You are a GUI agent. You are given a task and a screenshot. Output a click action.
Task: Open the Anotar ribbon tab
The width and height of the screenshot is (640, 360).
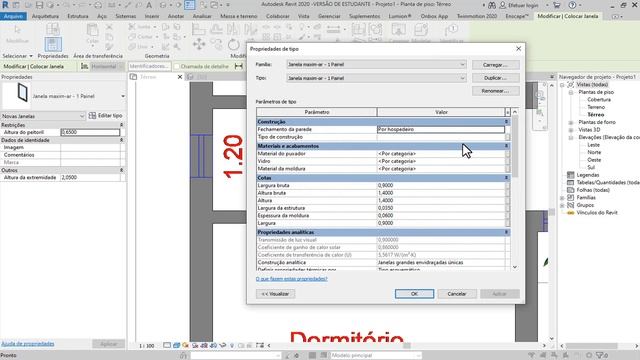176,16
